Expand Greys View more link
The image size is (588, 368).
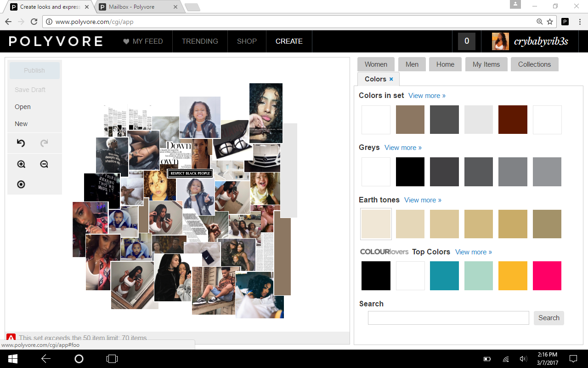(403, 148)
